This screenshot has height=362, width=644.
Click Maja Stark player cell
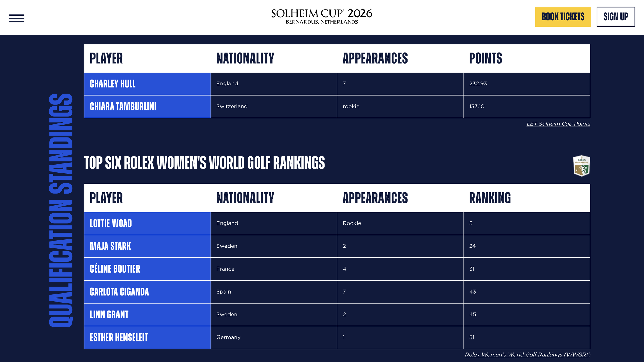pos(147,246)
